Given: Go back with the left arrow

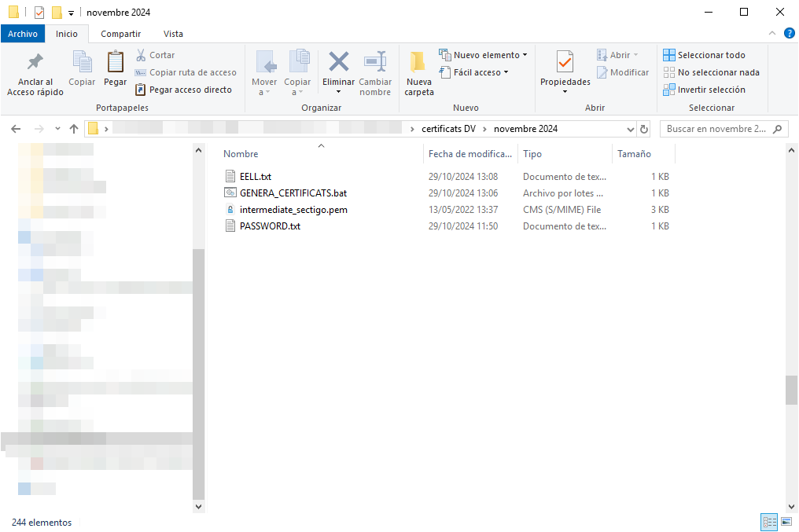Looking at the screenshot, I should click(16, 129).
